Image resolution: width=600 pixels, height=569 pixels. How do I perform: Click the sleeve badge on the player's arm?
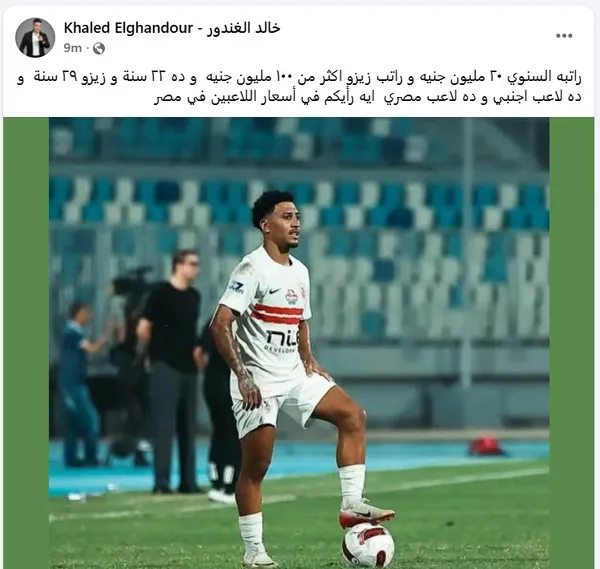(x=236, y=287)
